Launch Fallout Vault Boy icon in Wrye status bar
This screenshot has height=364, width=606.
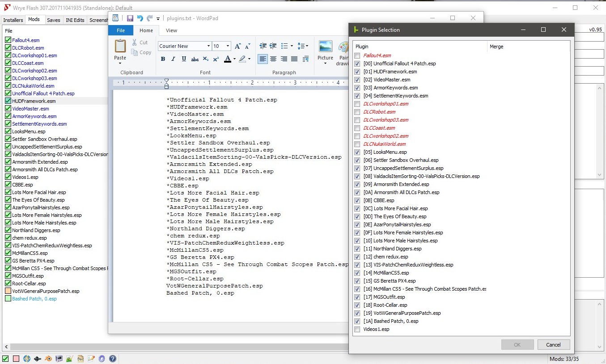[27, 359]
